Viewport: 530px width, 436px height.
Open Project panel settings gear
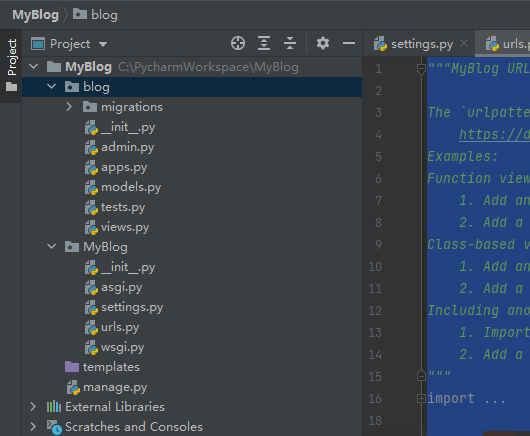[323, 43]
